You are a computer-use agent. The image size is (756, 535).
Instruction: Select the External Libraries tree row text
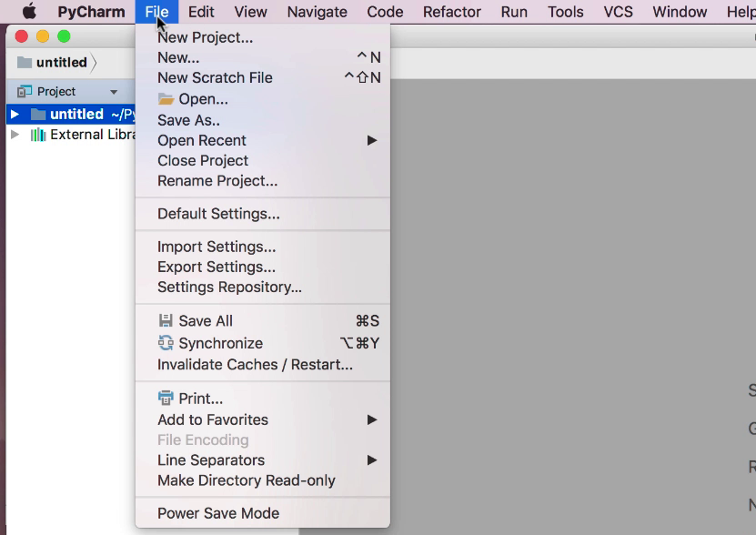click(x=93, y=135)
